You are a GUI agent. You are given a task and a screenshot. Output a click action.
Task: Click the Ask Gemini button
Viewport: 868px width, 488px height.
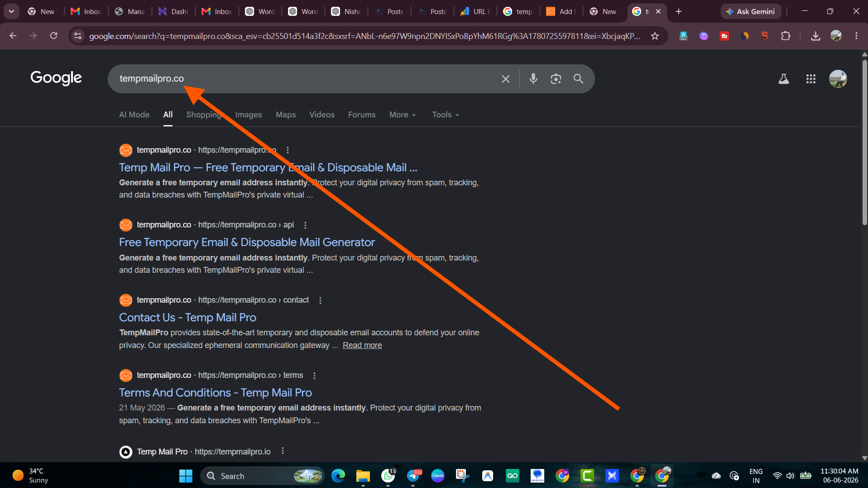pos(751,11)
